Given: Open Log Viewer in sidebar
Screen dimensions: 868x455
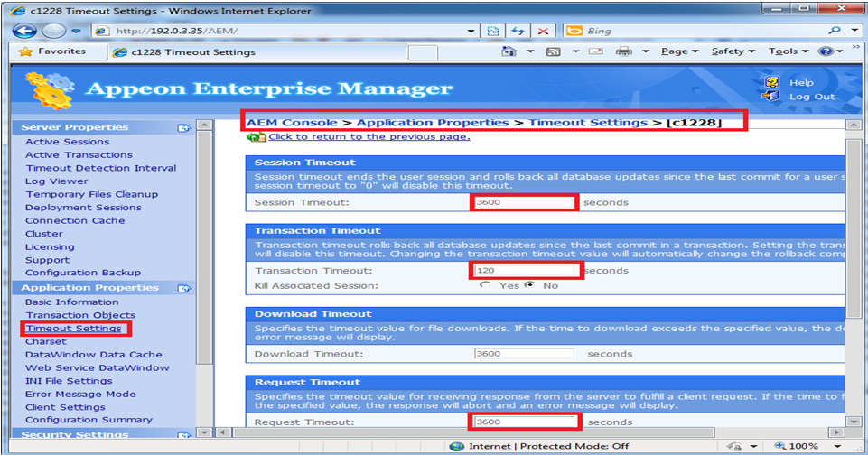Looking at the screenshot, I should click(57, 181).
